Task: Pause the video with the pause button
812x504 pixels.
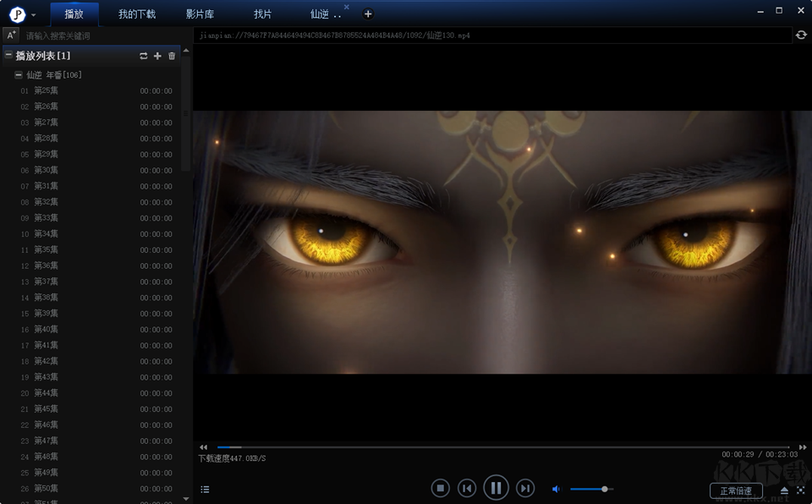Action: (x=496, y=488)
